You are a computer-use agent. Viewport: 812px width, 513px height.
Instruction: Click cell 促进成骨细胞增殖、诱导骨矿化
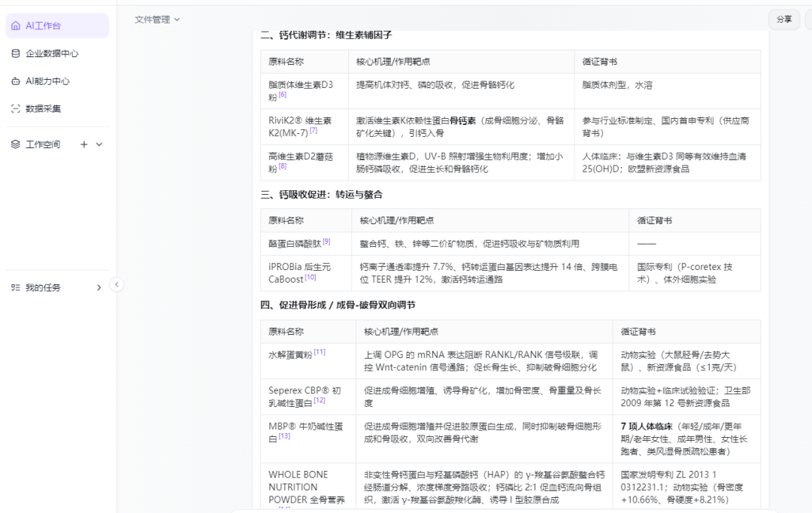click(484, 396)
